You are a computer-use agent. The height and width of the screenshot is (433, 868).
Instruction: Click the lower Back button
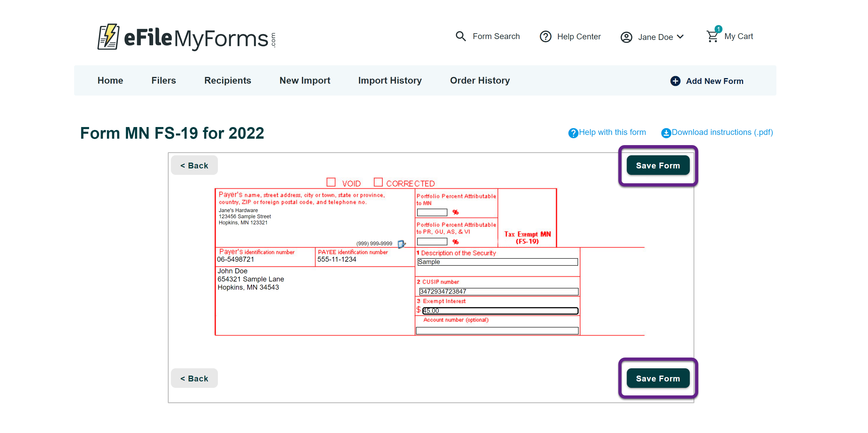194,378
